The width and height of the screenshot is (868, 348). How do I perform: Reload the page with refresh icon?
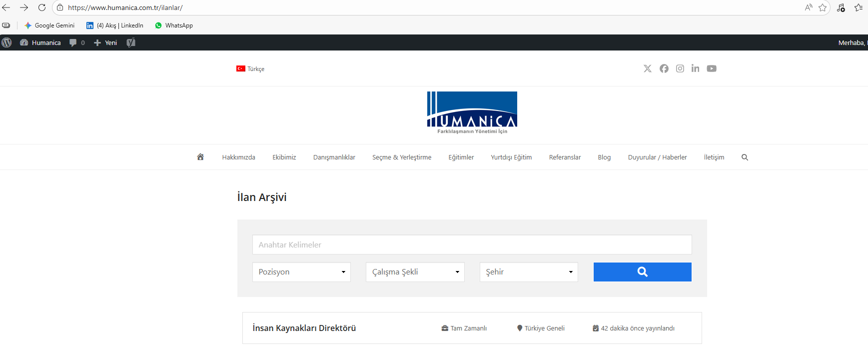coord(42,7)
